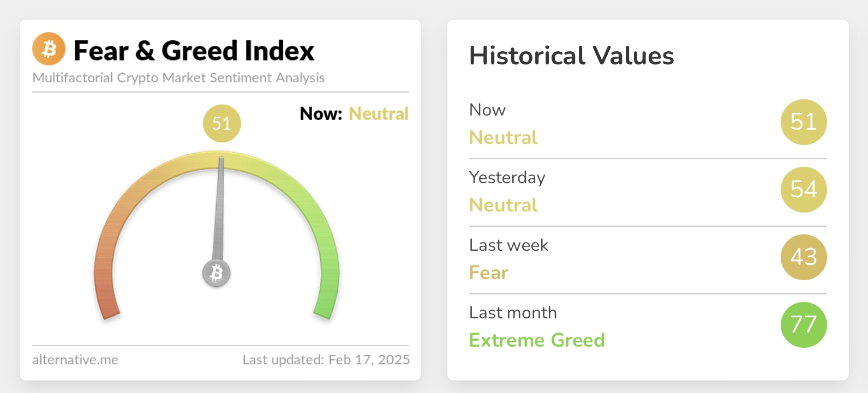Click the alternative.me source link

75,360
